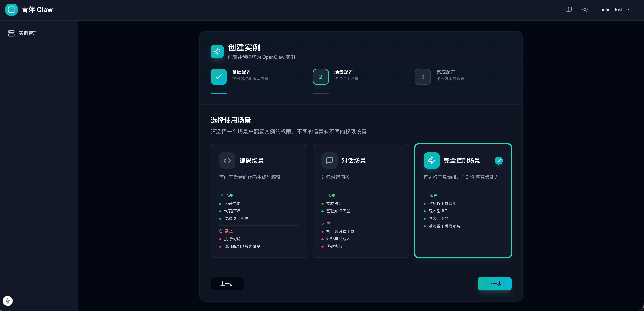Click the sparkle icon beside 创建实例
Screen dimensions: 644x311
point(217,51)
